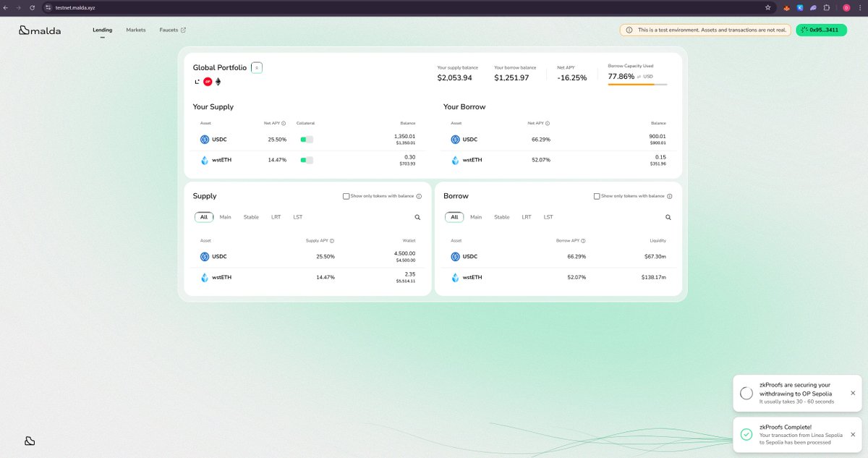Screen dimensions: 868x458
Task: Click wstETH icon in Borrow list
Action: click(455, 278)
